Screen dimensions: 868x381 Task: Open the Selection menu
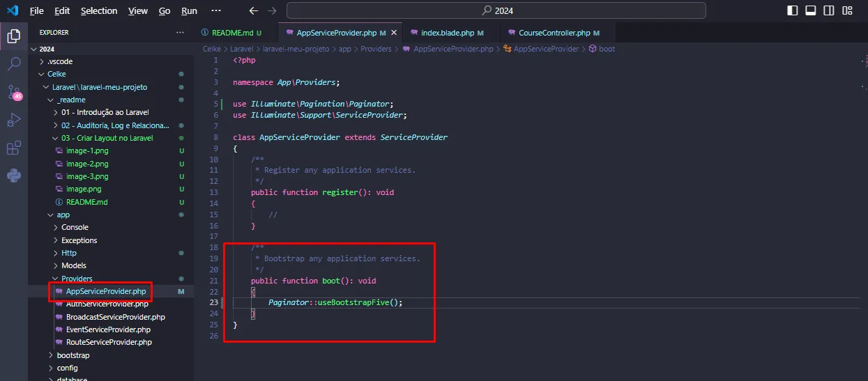pyautogui.click(x=100, y=11)
